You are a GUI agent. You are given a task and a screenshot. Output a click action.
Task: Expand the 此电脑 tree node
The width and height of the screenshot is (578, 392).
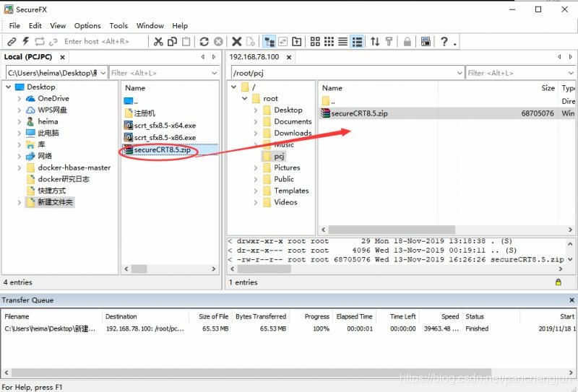20,134
